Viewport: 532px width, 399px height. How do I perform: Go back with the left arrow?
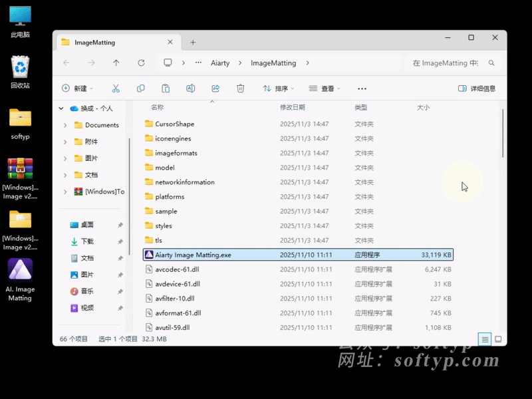click(x=66, y=63)
